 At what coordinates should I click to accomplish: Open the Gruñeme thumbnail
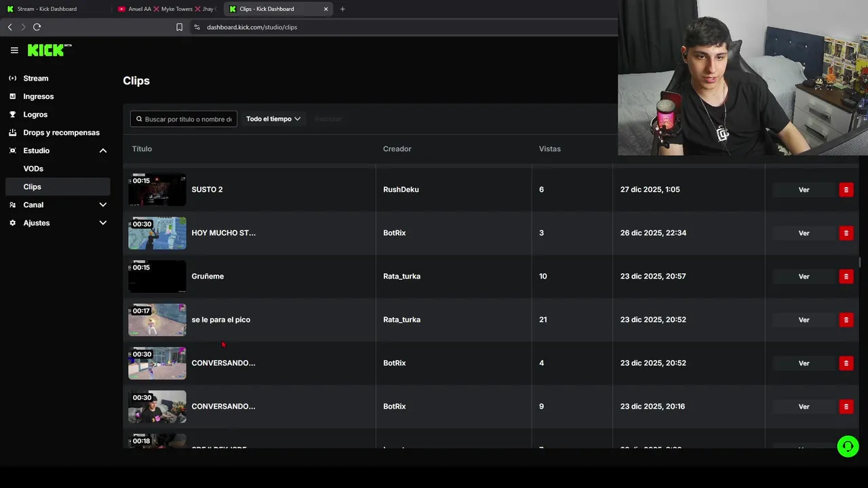tap(157, 277)
